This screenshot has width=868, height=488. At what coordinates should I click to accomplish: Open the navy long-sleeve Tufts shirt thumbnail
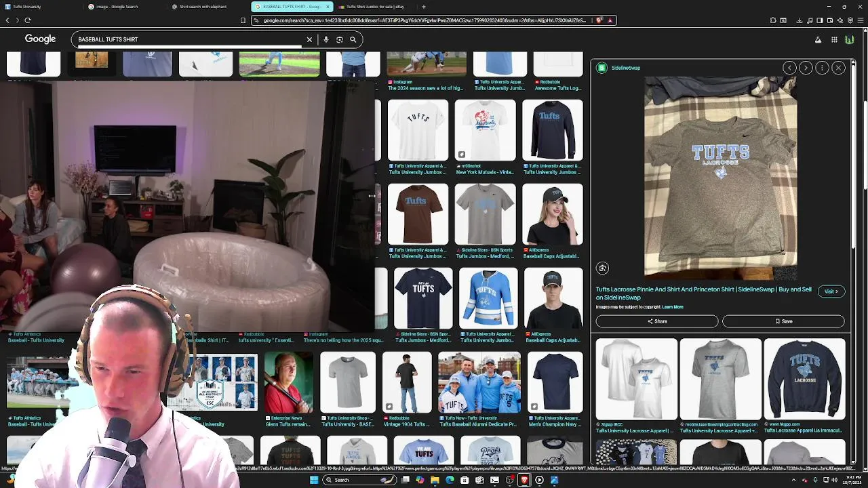click(553, 130)
